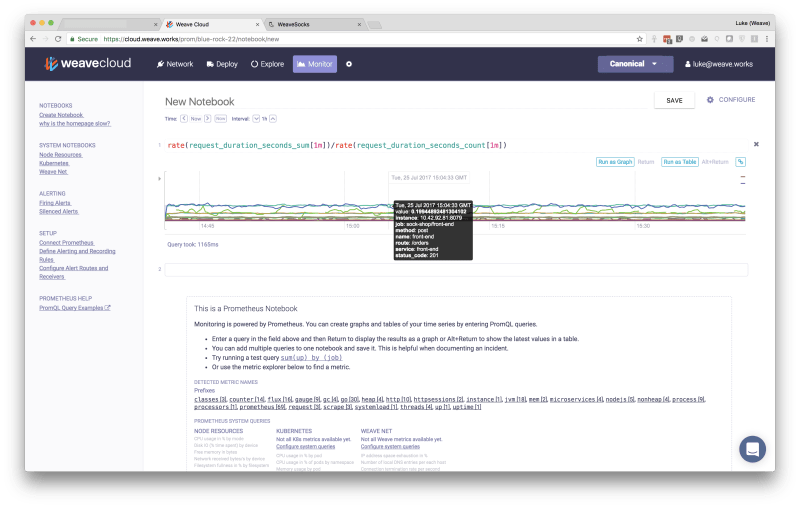Viewport: 800px width, 507px height.
Task: Open Define Alerting and Recording Rules
Action: [77, 256]
